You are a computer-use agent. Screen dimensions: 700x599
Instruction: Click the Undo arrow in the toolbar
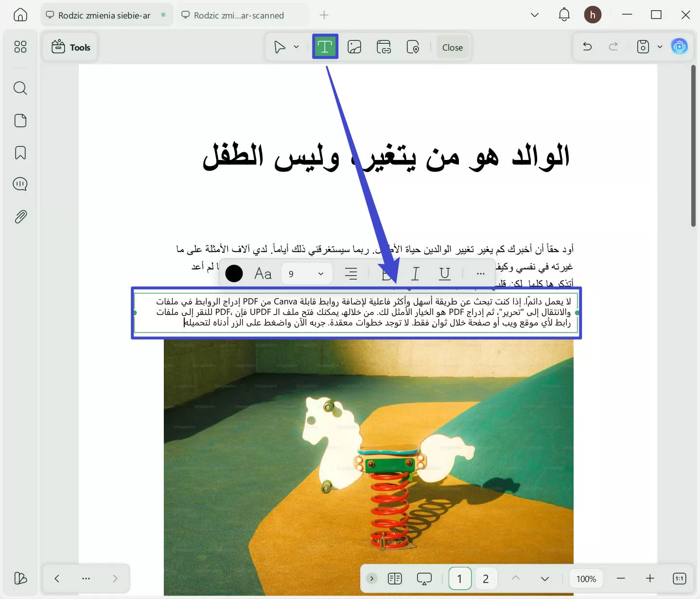point(587,46)
